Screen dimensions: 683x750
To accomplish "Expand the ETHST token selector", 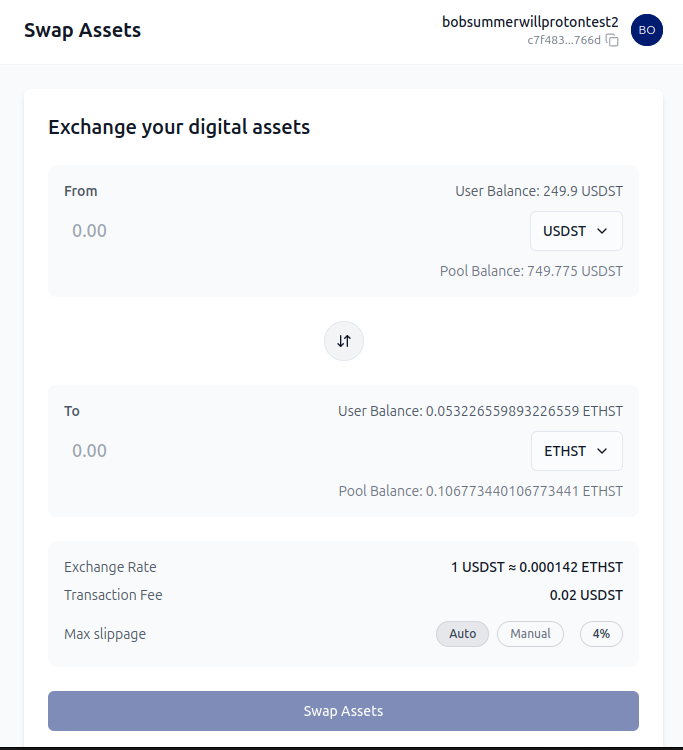I will click(x=576, y=451).
